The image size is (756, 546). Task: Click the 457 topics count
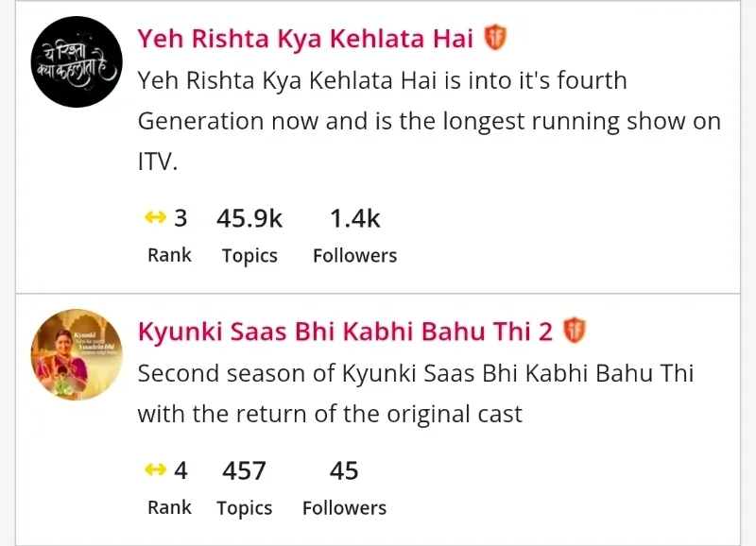[244, 469]
